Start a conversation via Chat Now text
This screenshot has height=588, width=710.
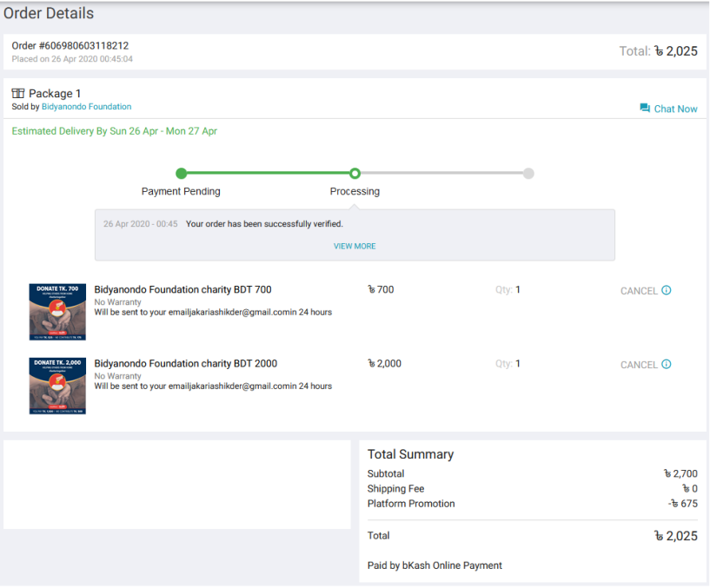point(675,109)
